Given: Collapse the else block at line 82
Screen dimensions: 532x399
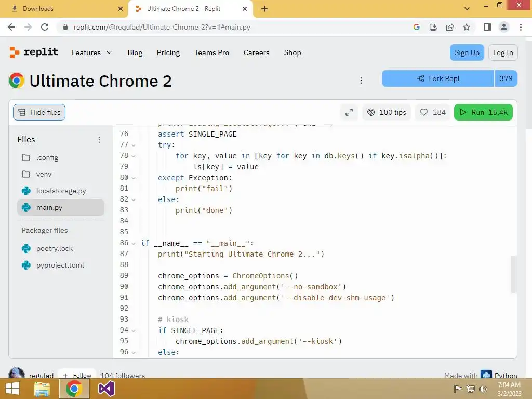Looking at the screenshot, I should pyautogui.click(x=134, y=200).
